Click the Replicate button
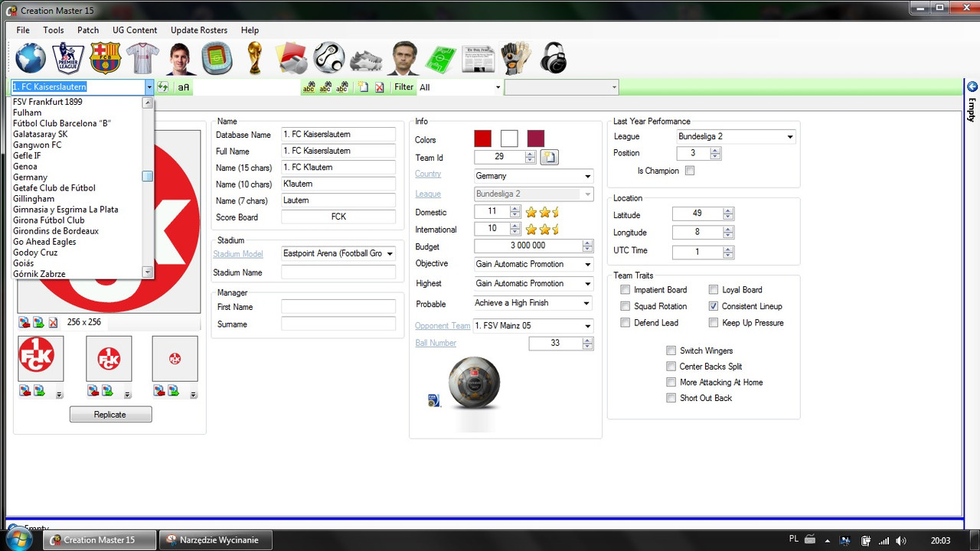 click(x=110, y=414)
